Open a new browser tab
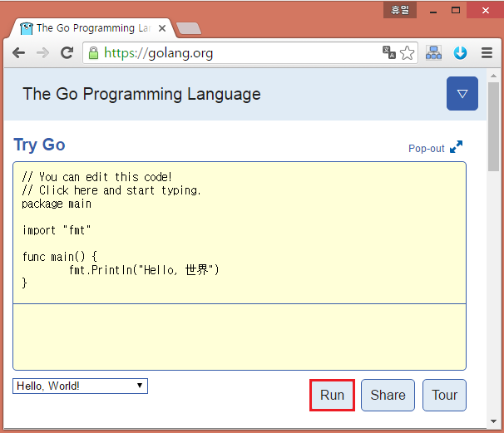The height and width of the screenshot is (433, 504). point(189,28)
